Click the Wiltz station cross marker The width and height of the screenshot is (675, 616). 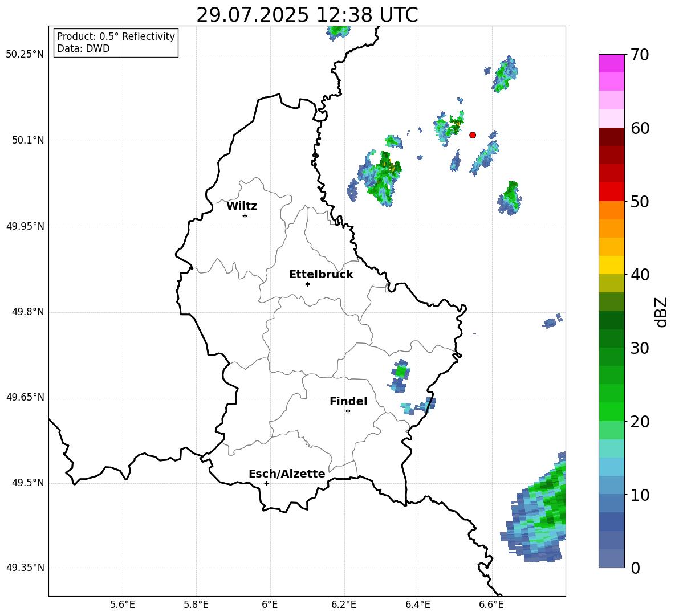point(245,215)
